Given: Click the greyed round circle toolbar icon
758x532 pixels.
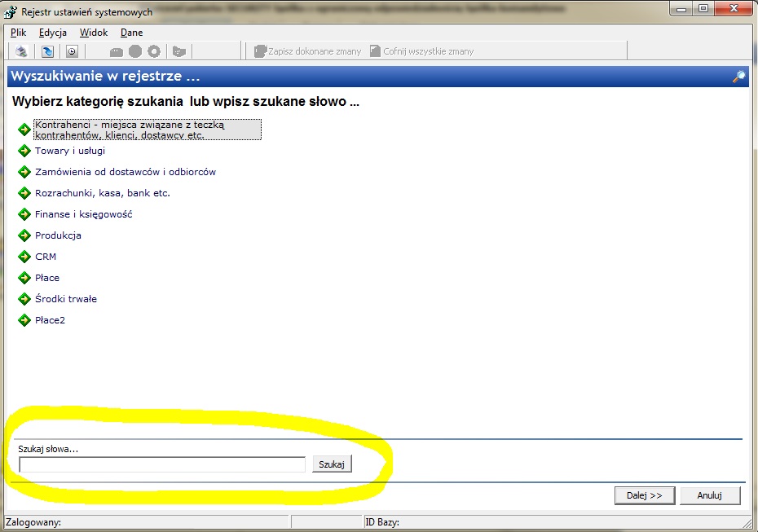Looking at the screenshot, I should click(x=135, y=51).
